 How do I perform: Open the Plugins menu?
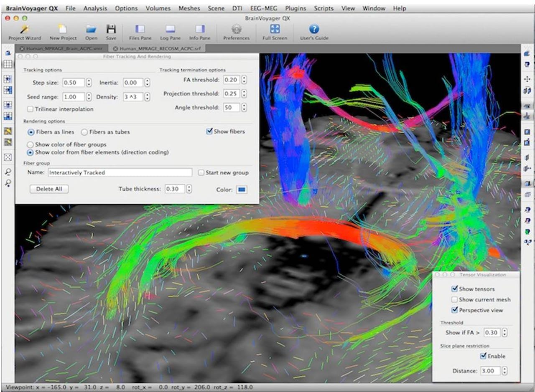pyautogui.click(x=296, y=8)
